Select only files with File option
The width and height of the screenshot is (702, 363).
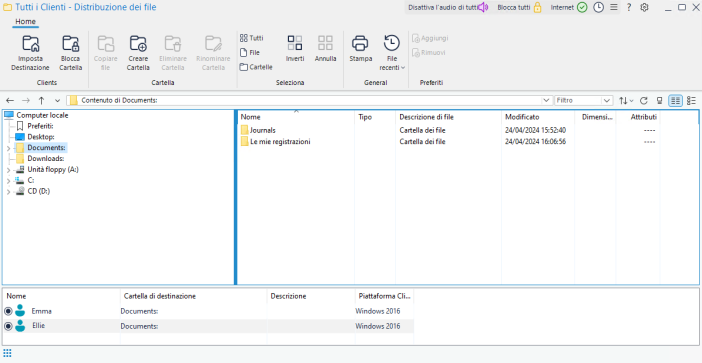tap(250, 52)
